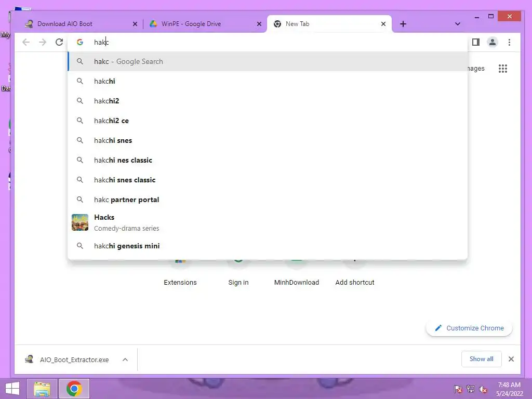Click the search icon beside 'hakc partner portal'
This screenshot has height=399, width=532.
79,199
